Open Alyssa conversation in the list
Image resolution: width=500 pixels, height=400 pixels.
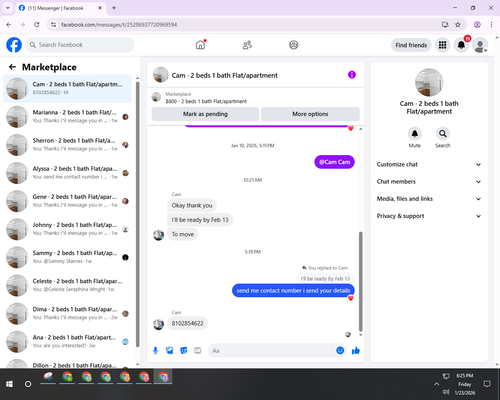click(67, 173)
